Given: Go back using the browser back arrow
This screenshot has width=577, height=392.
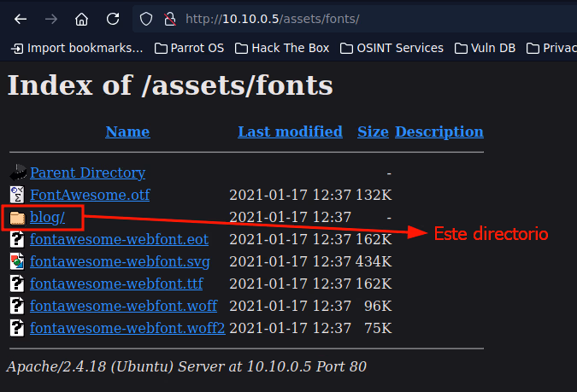Looking at the screenshot, I should coord(21,19).
